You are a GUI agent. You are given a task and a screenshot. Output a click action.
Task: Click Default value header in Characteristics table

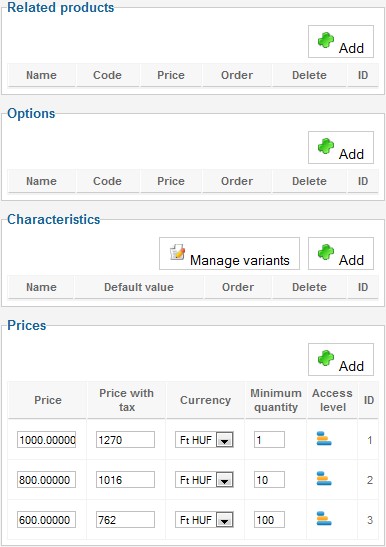point(139,287)
